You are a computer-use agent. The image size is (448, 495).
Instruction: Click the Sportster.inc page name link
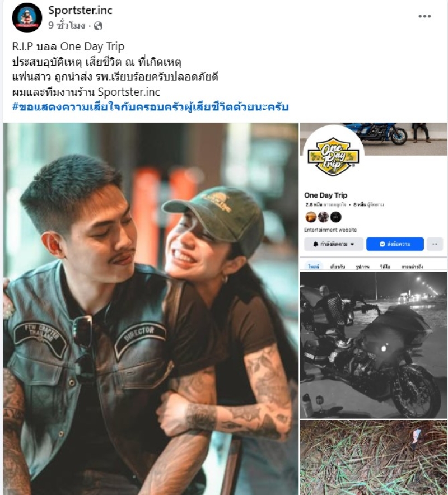[x=80, y=10]
